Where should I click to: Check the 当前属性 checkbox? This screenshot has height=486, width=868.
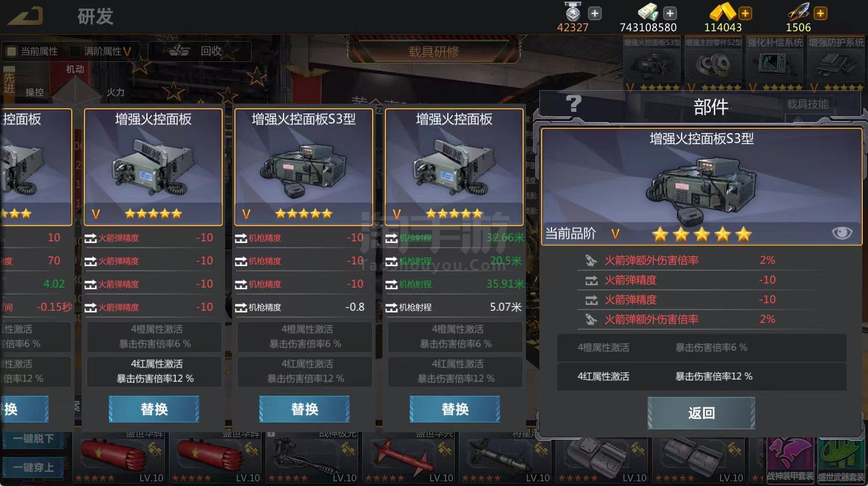point(12,51)
